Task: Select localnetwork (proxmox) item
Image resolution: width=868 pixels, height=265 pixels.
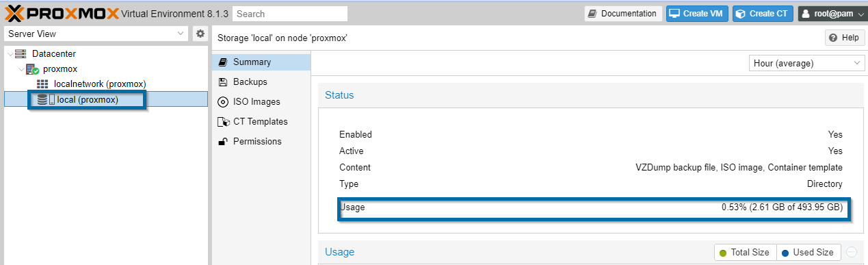Action: [x=100, y=84]
